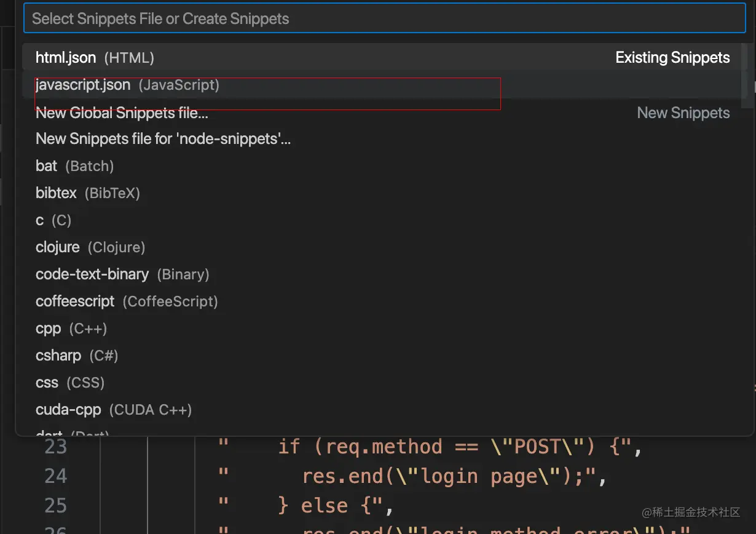
Task: Choose New Global Snippets file option
Action: click(x=122, y=113)
